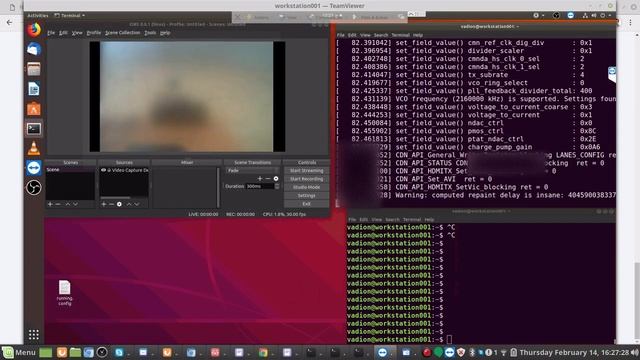Open OBS Help menu
640x360 pixels.
(x=165, y=33)
